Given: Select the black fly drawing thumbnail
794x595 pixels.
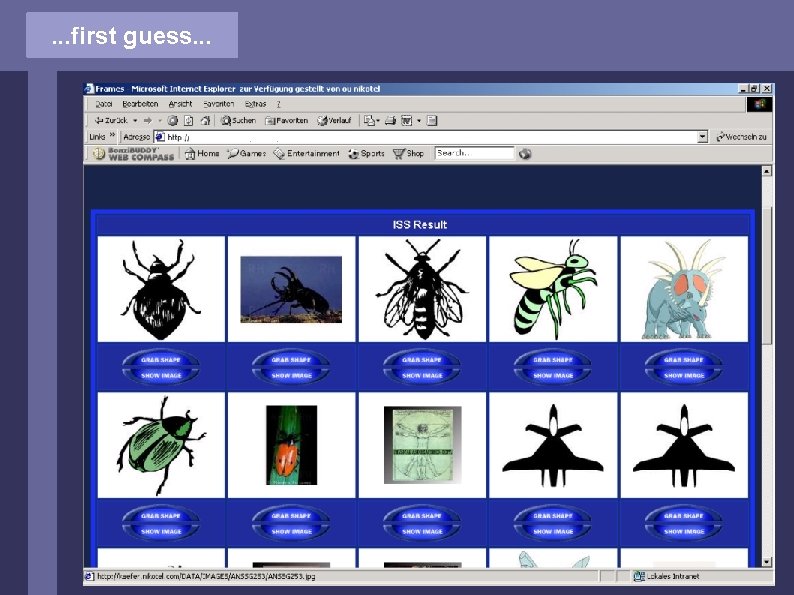Looking at the screenshot, I should [x=422, y=289].
